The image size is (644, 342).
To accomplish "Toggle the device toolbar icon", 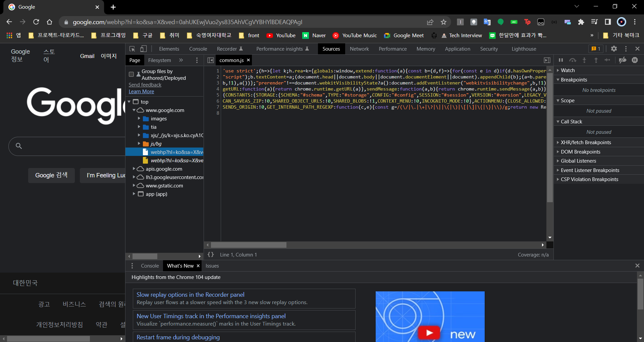I will point(143,49).
